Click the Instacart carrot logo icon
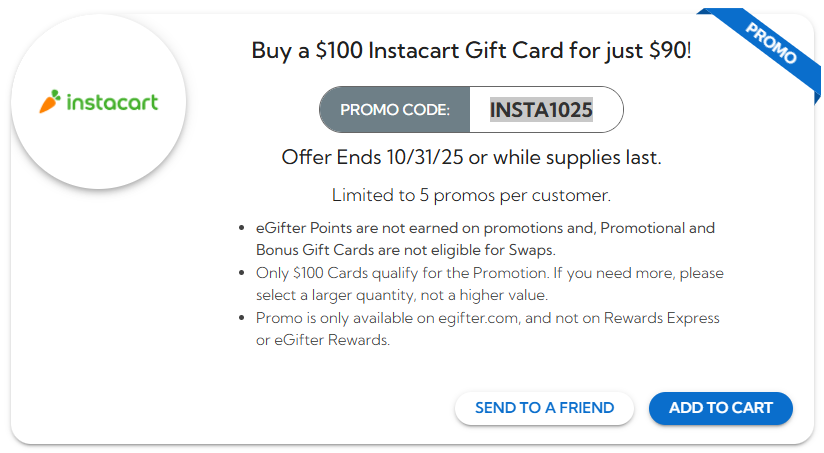This screenshot has width=824, height=453. [x=49, y=101]
